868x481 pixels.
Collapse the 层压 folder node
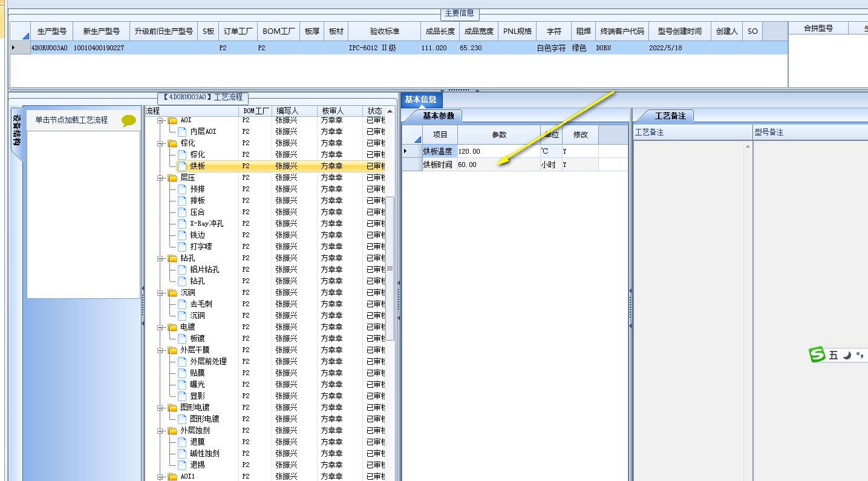[x=161, y=178]
